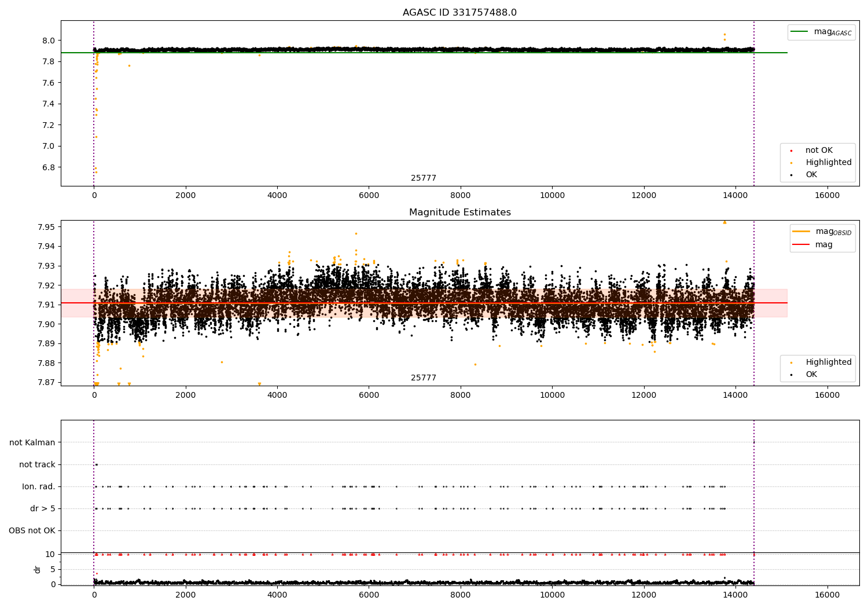The width and height of the screenshot is (868, 608).
Task: Click the '7.90' y-tick in Magnitude Estimates plot
Action: [46, 324]
